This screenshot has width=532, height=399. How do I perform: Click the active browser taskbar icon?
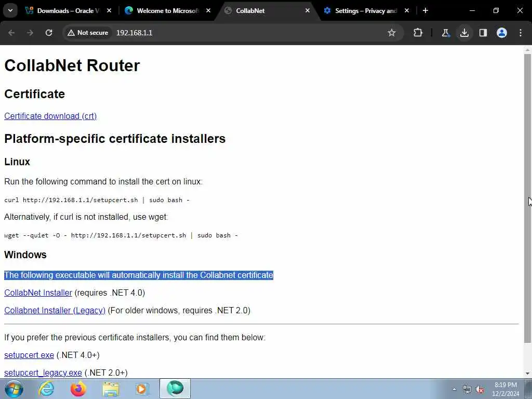click(175, 389)
